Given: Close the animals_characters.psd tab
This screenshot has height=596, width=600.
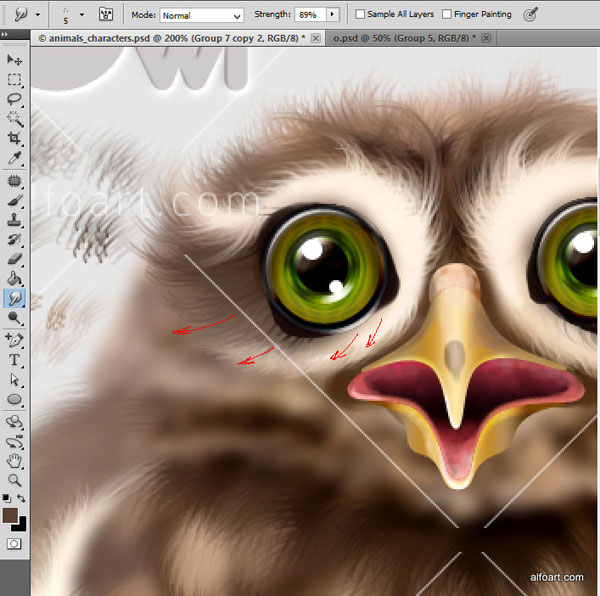Looking at the screenshot, I should coord(315,38).
